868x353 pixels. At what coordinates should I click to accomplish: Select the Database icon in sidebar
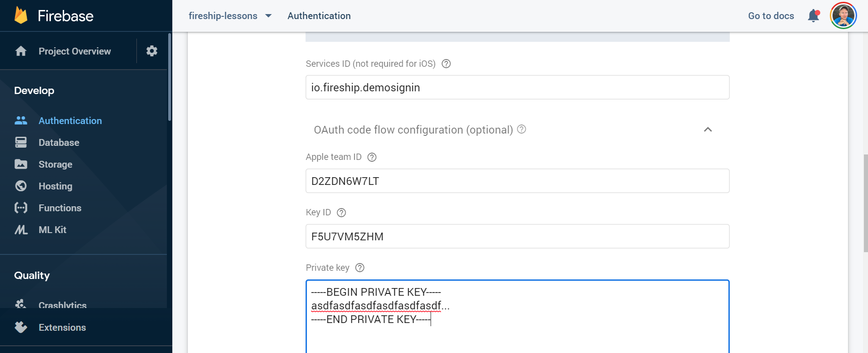pyautogui.click(x=21, y=142)
